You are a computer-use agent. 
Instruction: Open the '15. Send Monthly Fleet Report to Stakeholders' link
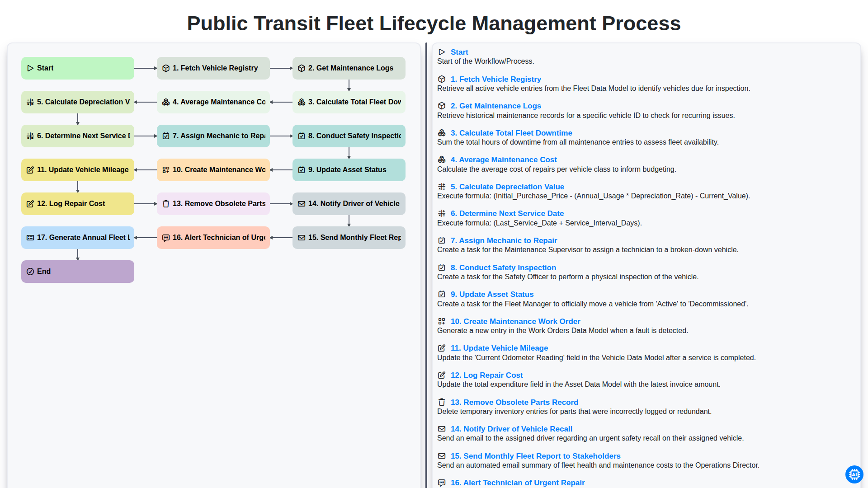tap(535, 456)
